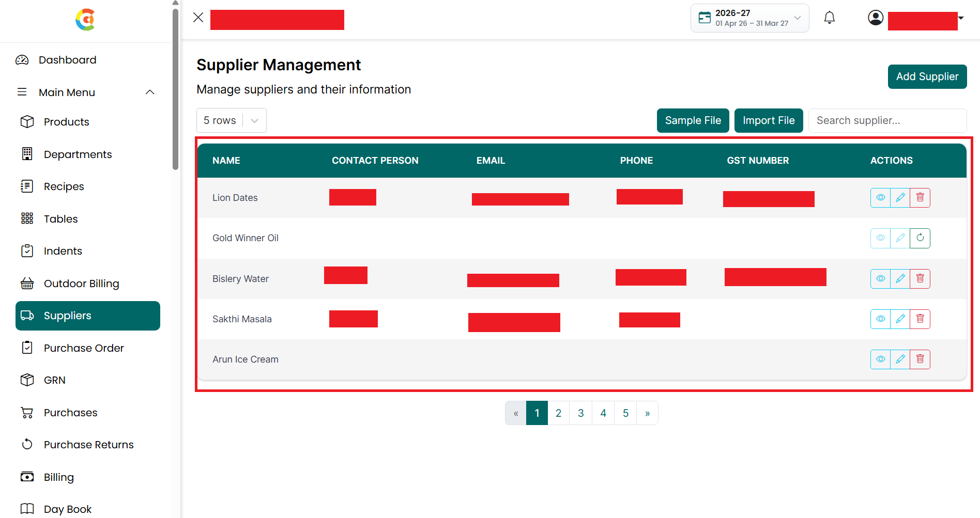Go to page 2
Screen dimensions: 980x518
(559, 413)
